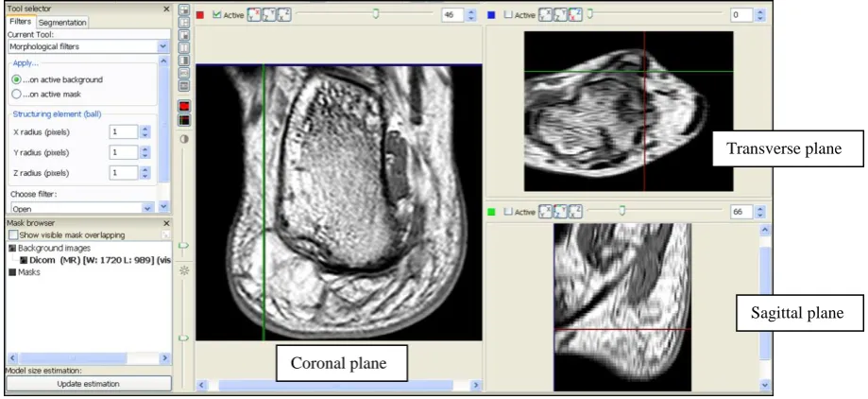Click Mask browser scrollbar right arrow
868x399 pixels.
[165, 358]
